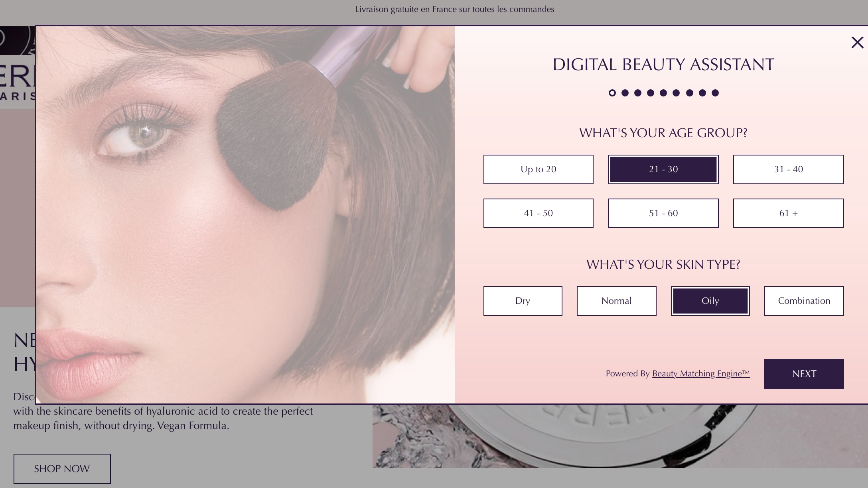The height and width of the screenshot is (488, 868).
Task: Choose Normal skin type
Action: tap(616, 301)
